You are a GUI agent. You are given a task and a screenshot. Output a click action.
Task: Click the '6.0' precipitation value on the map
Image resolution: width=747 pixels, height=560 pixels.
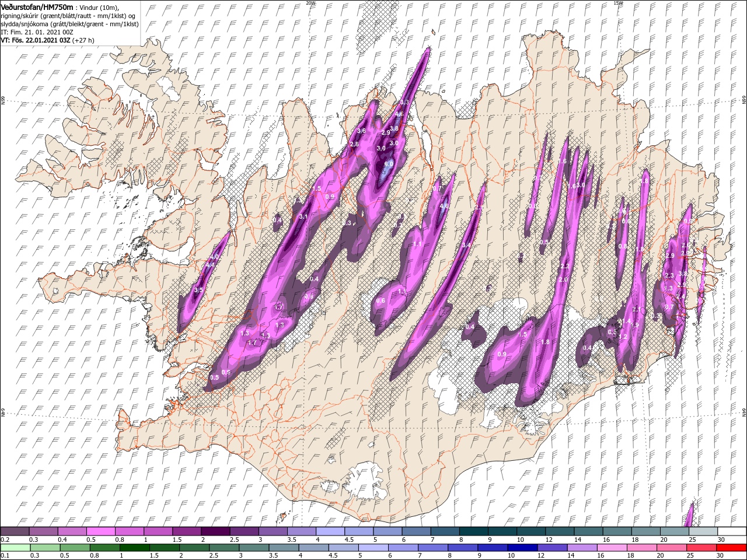point(388,164)
